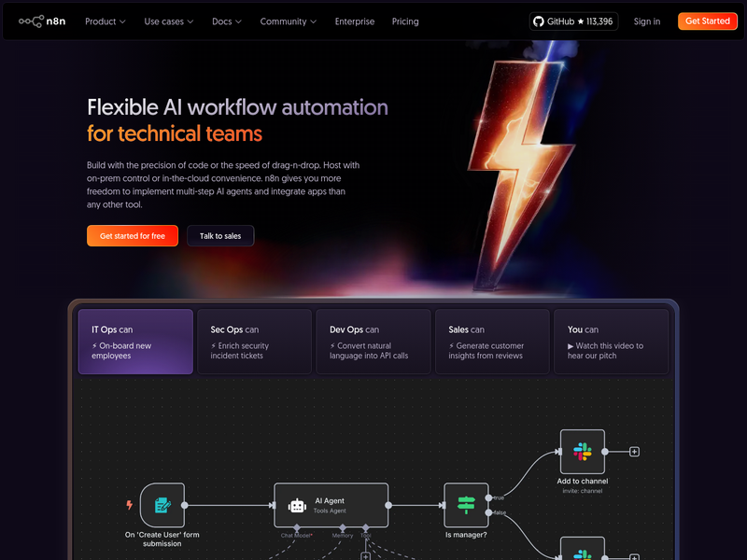Click the plus after Add to channel

coord(634,452)
